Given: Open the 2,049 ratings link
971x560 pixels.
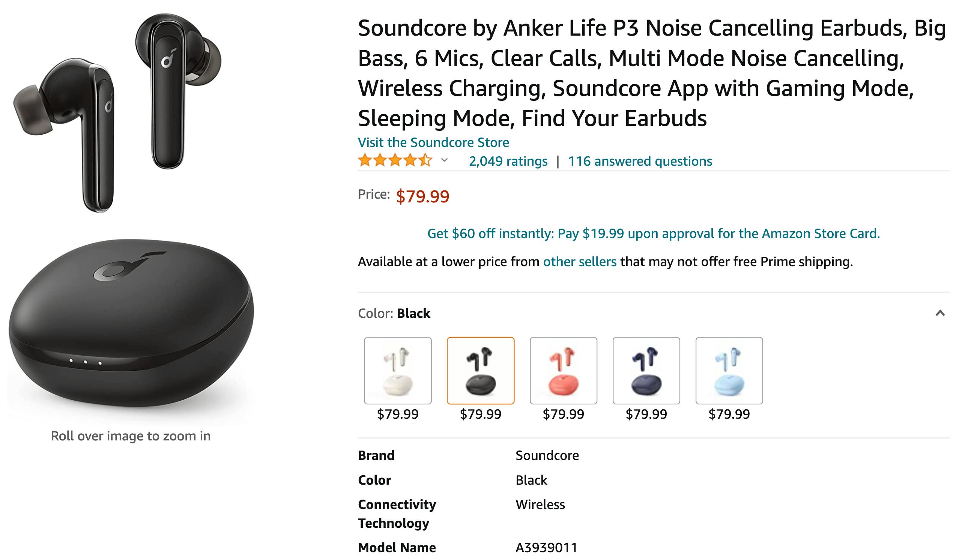Looking at the screenshot, I should (508, 161).
